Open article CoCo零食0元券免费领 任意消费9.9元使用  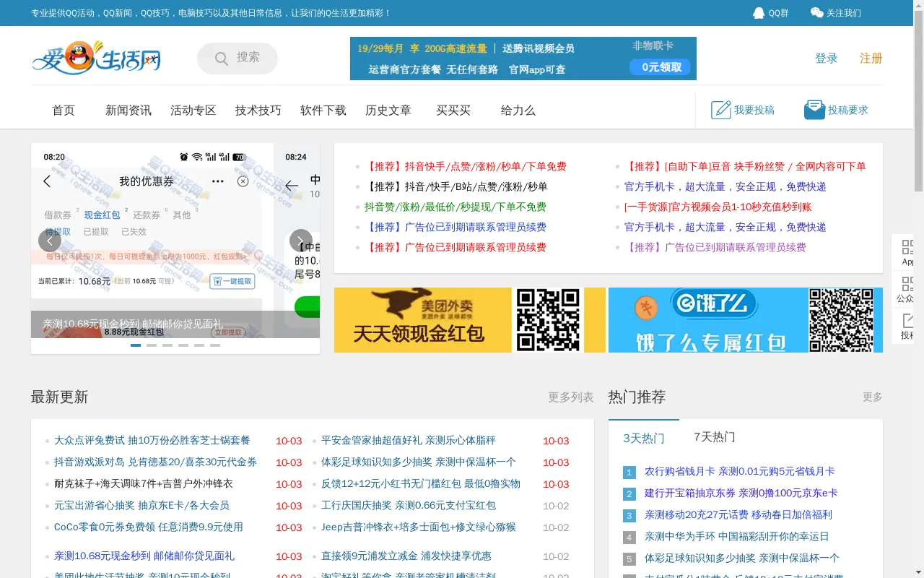click(x=149, y=527)
